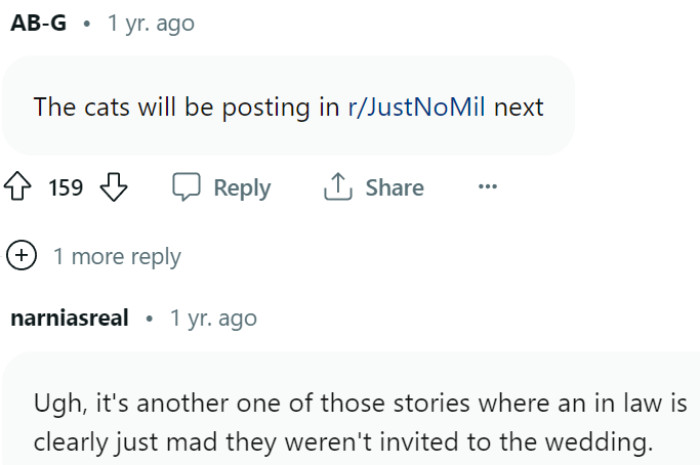
Task: Open the three-dot more options menu
Action: click(487, 187)
